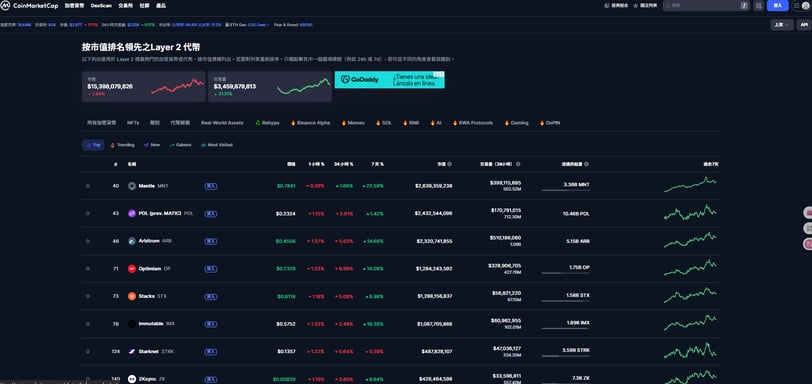Add Optimism to watchlist via star

(x=88, y=269)
